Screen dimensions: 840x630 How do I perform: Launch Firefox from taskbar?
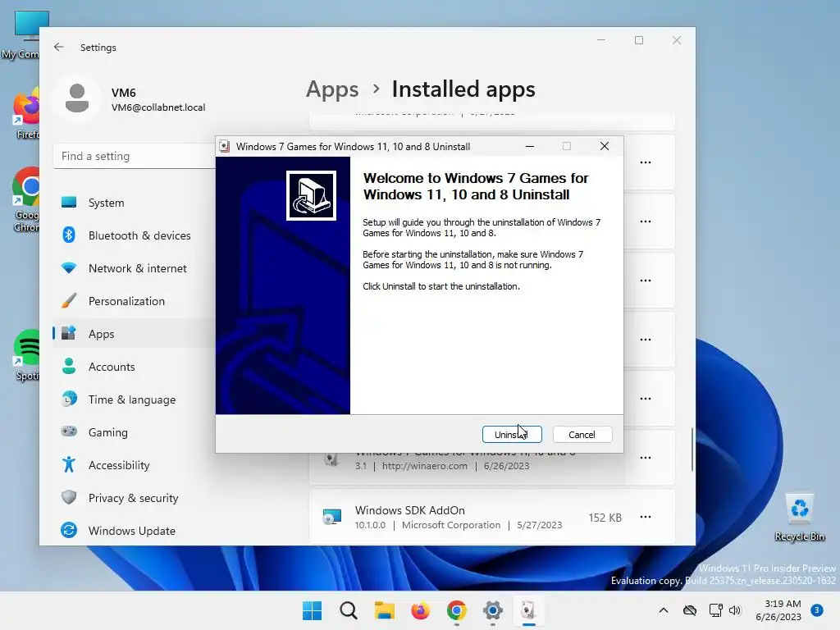point(421,610)
